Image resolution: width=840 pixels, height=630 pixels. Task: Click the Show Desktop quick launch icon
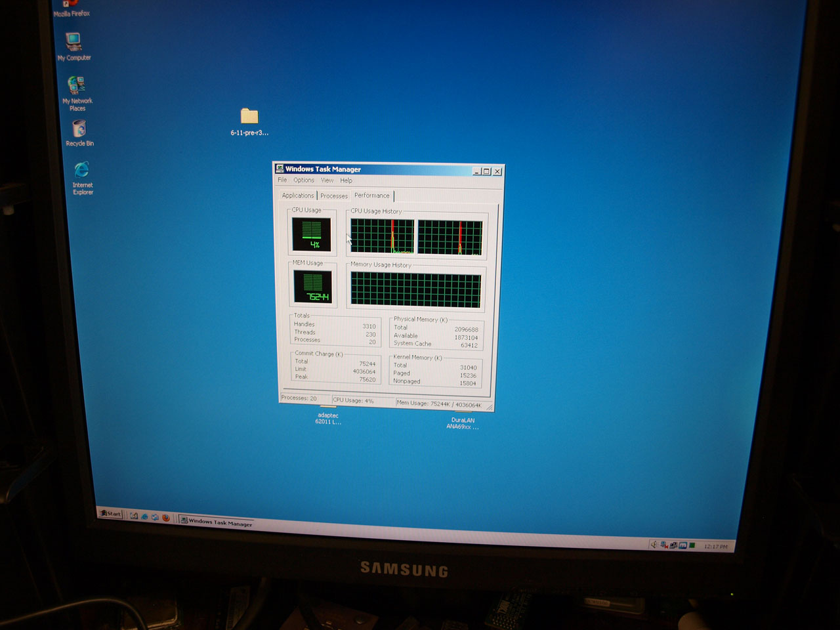(x=134, y=516)
